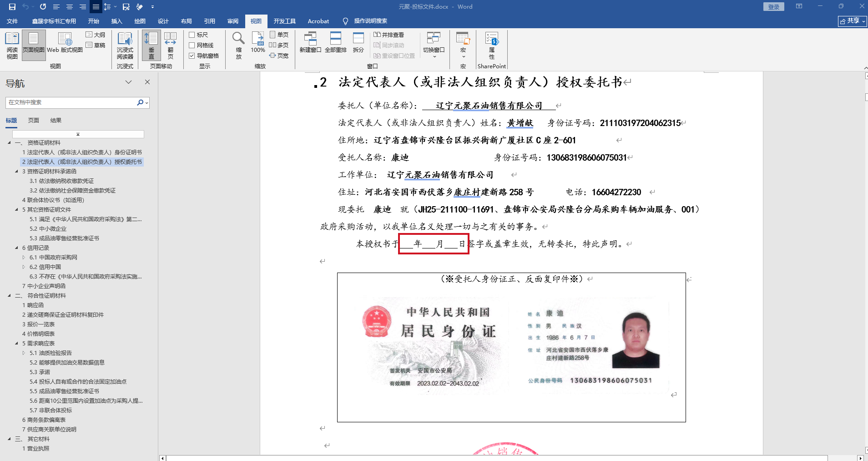Switch to Draft view (草稿)
Image resolution: width=868 pixels, height=461 pixels.
pos(96,45)
